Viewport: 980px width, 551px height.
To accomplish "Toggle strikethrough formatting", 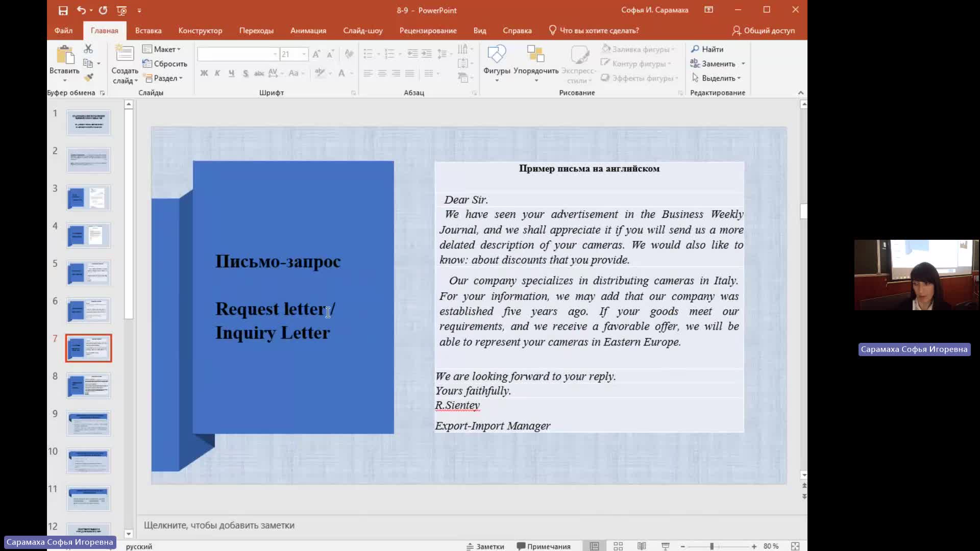I will point(259,73).
